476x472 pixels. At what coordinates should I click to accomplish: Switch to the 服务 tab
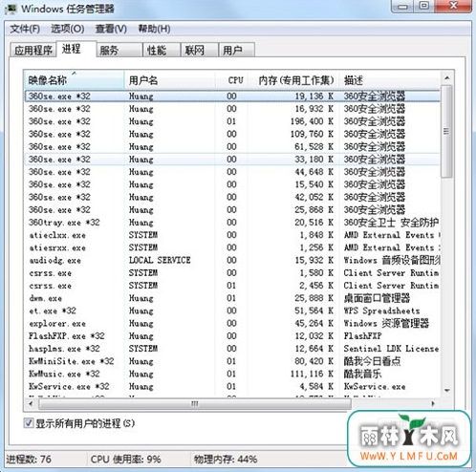coord(119,51)
